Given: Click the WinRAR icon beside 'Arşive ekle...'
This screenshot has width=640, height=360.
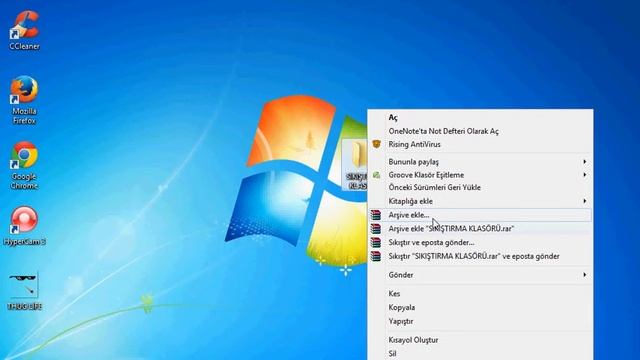Looking at the screenshot, I should point(376,215).
